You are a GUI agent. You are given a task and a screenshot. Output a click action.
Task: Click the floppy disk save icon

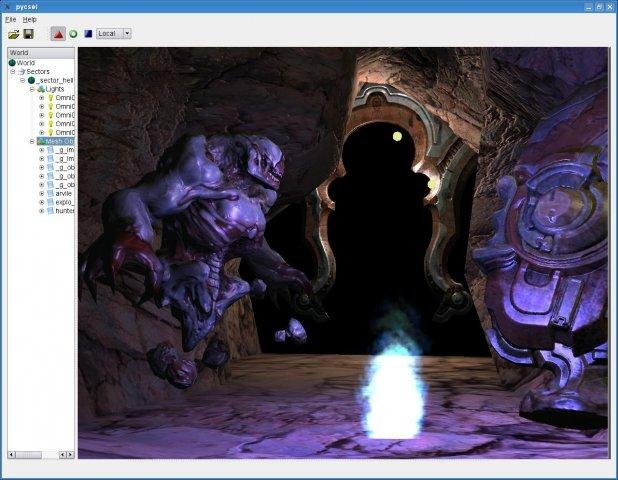click(28, 34)
